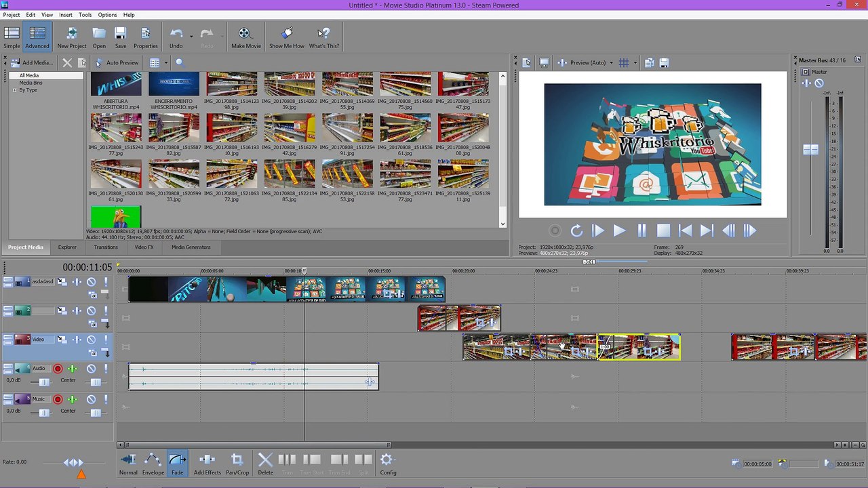The height and width of the screenshot is (488, 868).
Task: Save the project using Save icon
Action: [x=120, y=37]
